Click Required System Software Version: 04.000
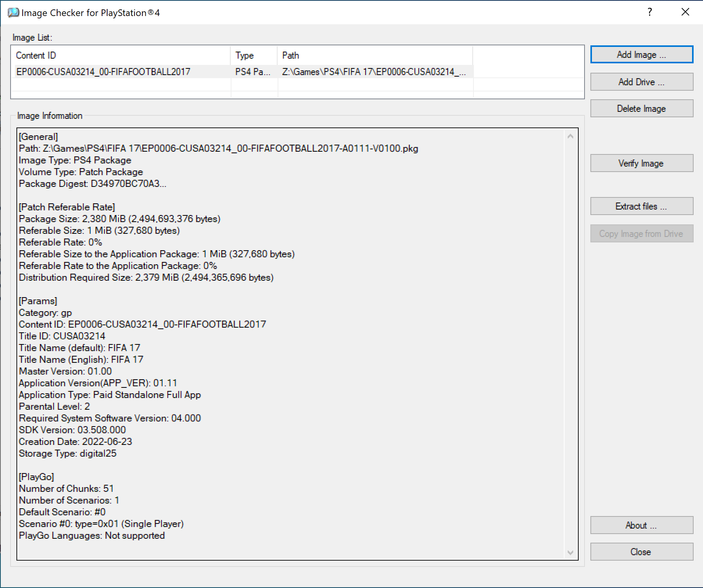This screenshot has height=588, width=703. point(110,418)
